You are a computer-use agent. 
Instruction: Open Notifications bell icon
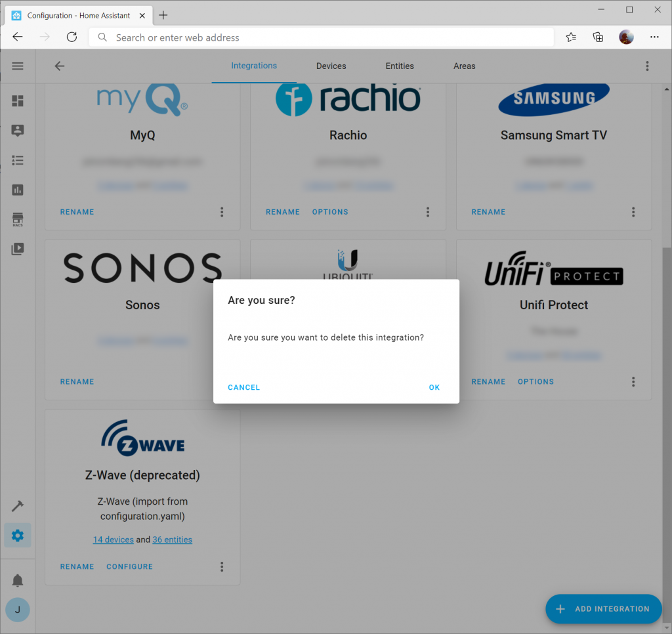(18, 580)
